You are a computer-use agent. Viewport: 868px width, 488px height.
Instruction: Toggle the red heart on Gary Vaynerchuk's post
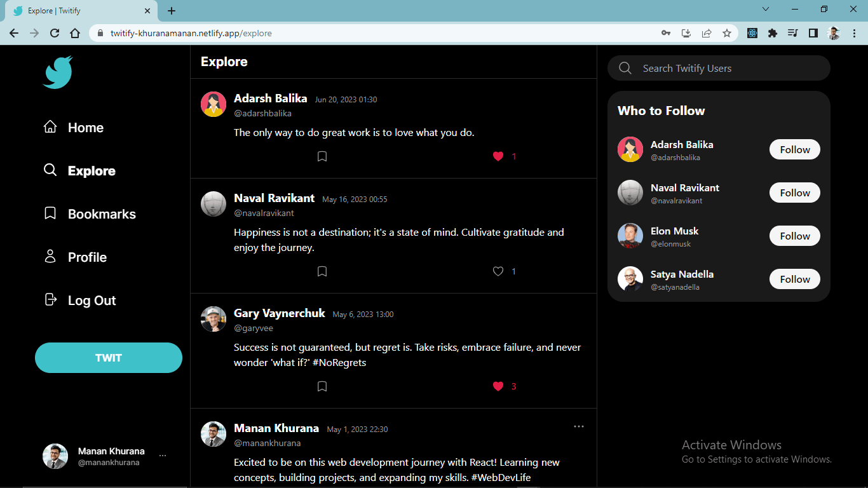[498, 386]
